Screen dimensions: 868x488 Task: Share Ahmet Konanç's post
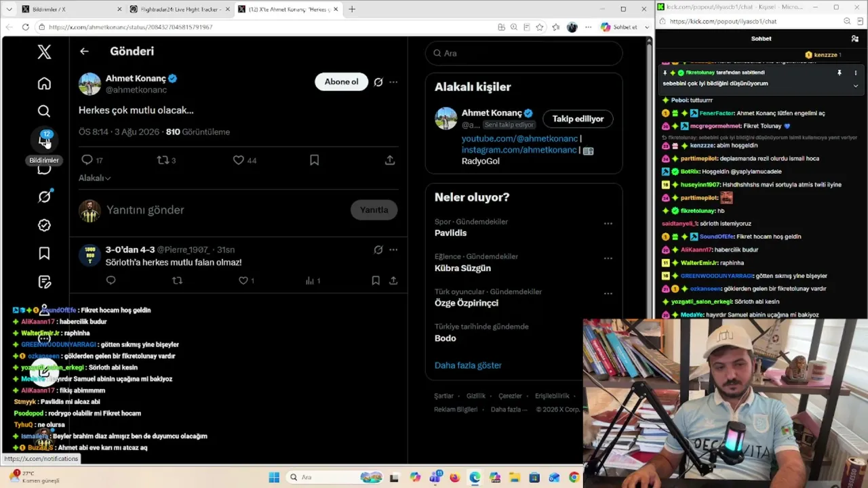[390, 160]
